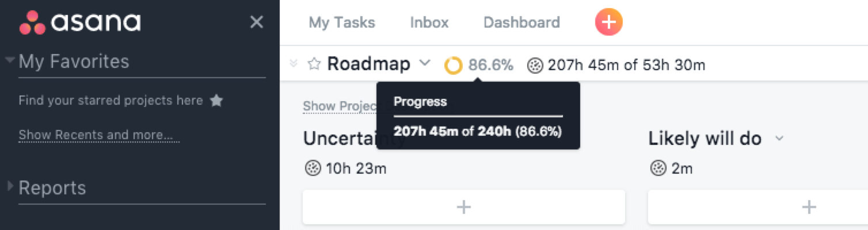Add a task to the Uncertainty column
868x230 pixels.
click(x=463, y=207)
